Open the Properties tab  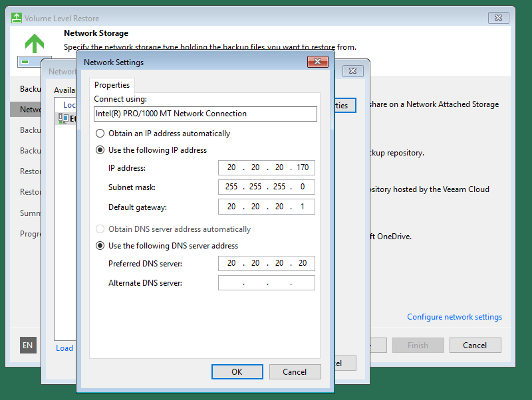(x=112, y=85)
